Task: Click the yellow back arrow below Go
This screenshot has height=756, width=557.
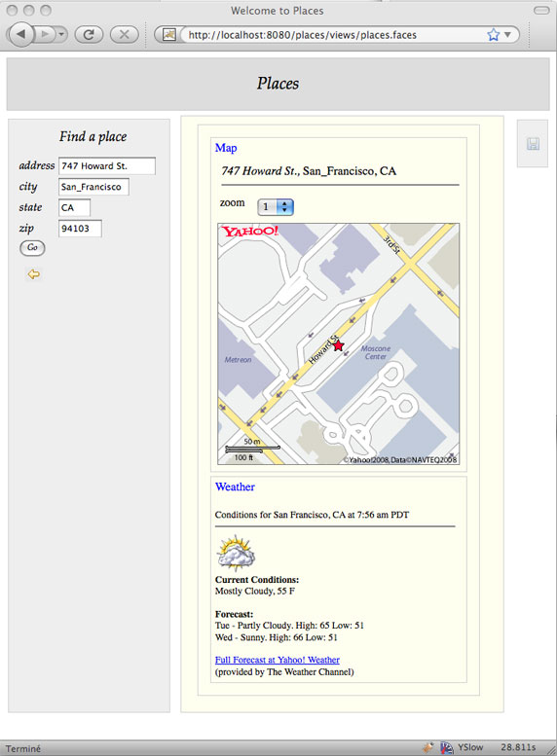Action: [33, 274]
